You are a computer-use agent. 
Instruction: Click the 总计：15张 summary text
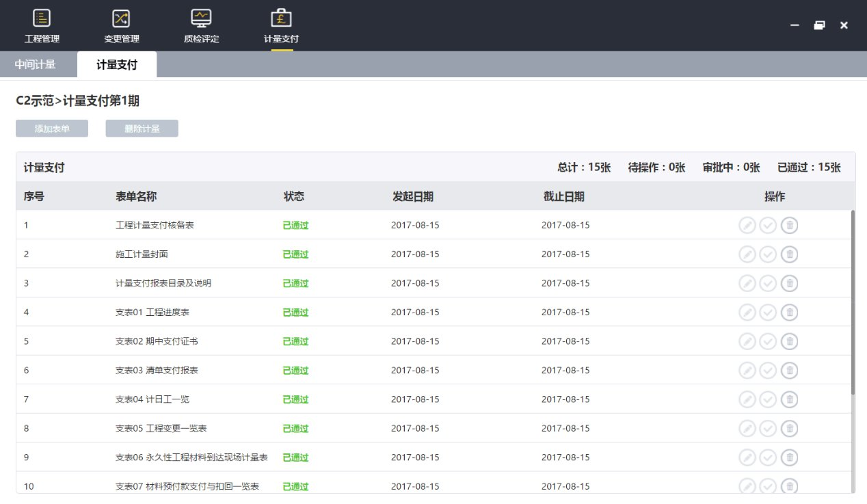584,168
